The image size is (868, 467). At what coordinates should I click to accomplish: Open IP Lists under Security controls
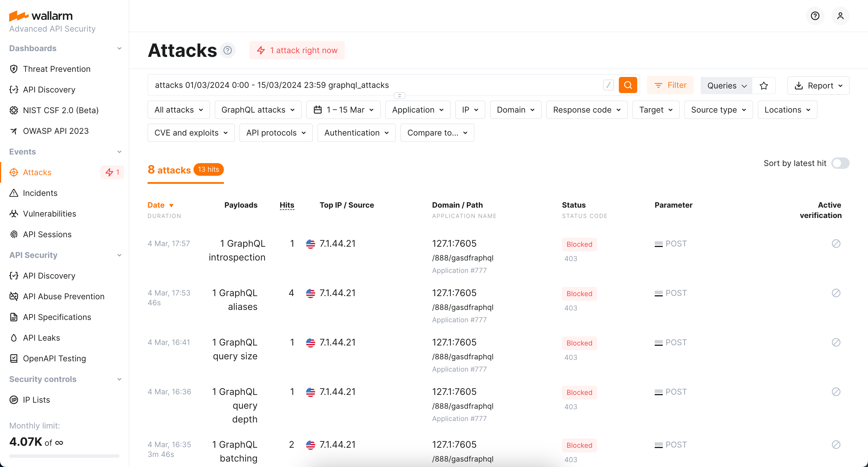[36, 400]
